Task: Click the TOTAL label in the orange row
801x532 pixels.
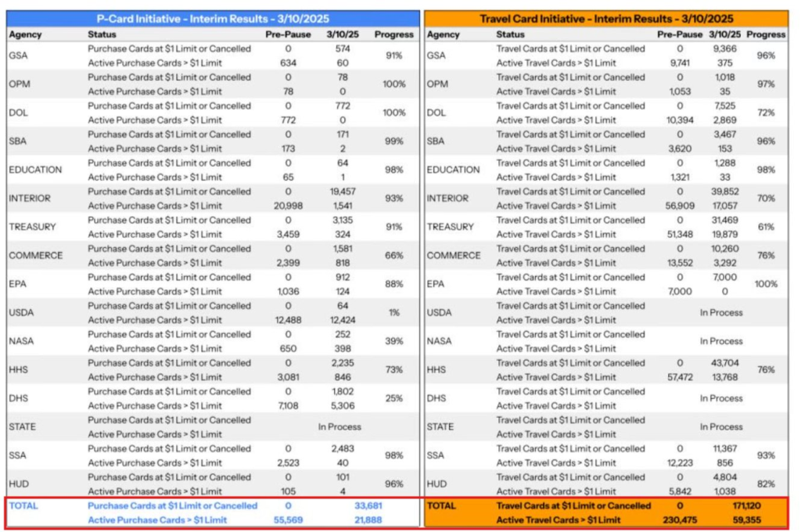Action: [441, 506]
